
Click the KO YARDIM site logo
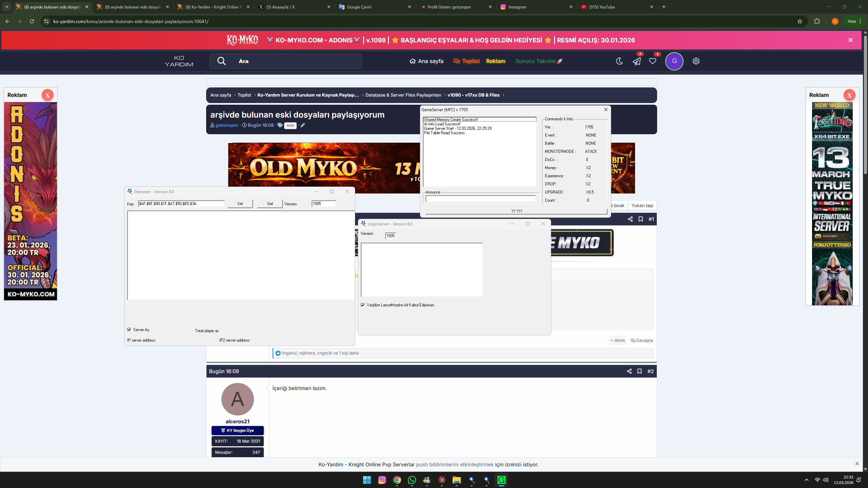coord(179,61)
